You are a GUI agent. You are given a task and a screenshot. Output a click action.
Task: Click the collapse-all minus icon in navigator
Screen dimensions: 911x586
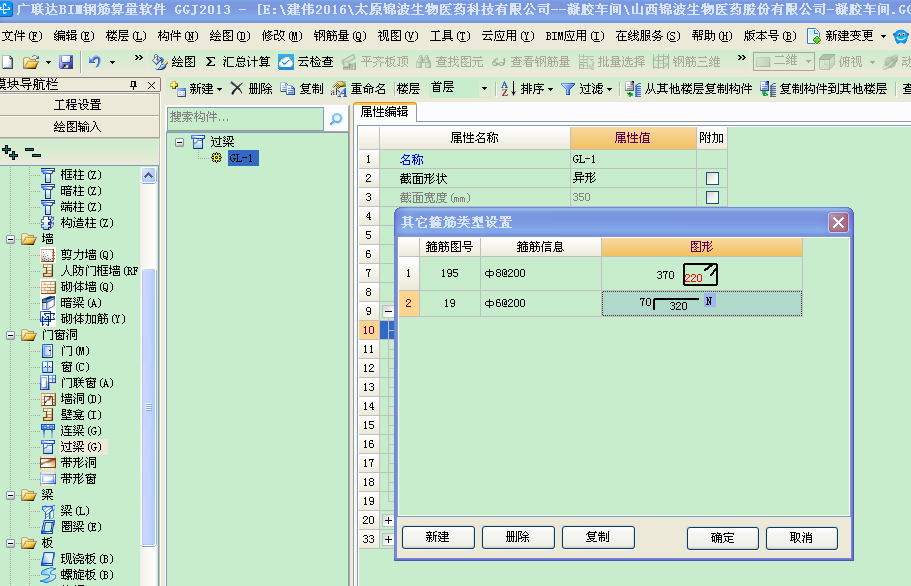[x=33, y=153]
